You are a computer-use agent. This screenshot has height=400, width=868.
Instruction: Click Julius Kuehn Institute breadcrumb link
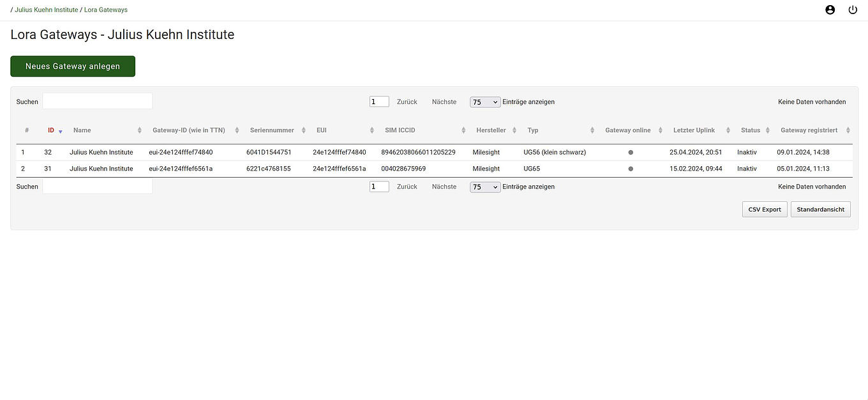click(47, 10)
